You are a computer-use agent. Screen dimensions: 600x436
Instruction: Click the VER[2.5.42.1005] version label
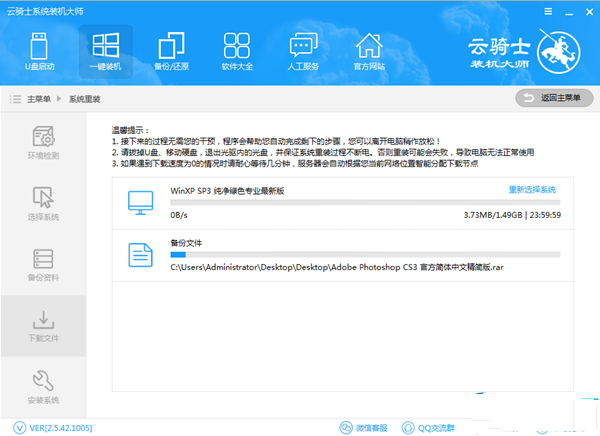[61, 428]
